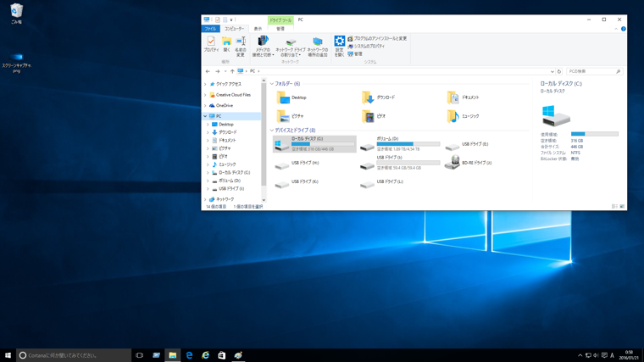Open the address bar history dropdown
This screenshot has width=644, height=362.
[552, 71]
